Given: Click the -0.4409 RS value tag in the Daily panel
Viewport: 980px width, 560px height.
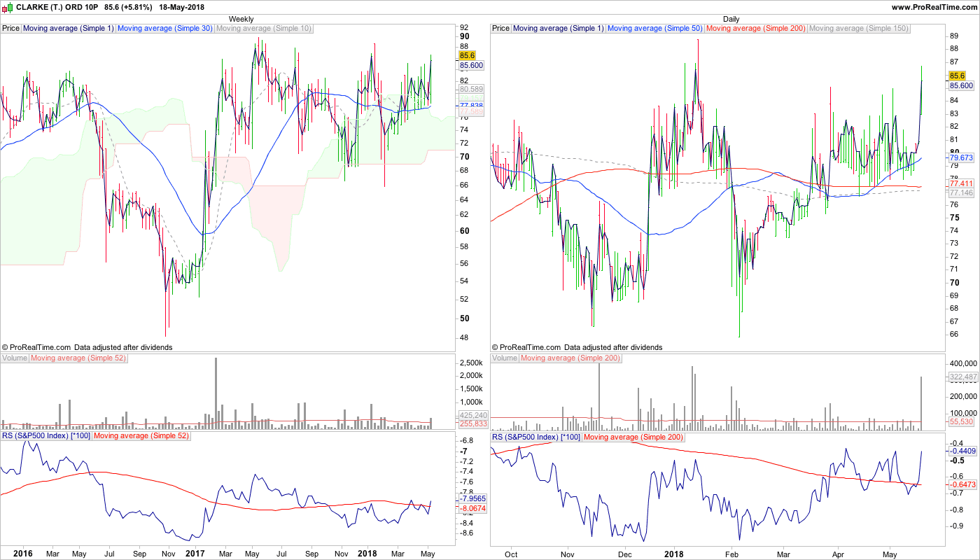Looking at the screenshot, I should pos(962,451).
